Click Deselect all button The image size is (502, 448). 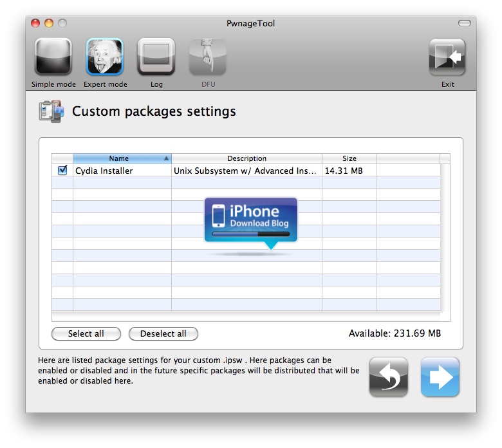coord(163,333)
